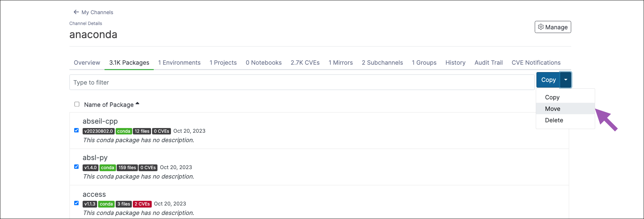View the 2.7K CVEs tab
This screenshot has height=219, width=644.
click(x=305, y=63)
